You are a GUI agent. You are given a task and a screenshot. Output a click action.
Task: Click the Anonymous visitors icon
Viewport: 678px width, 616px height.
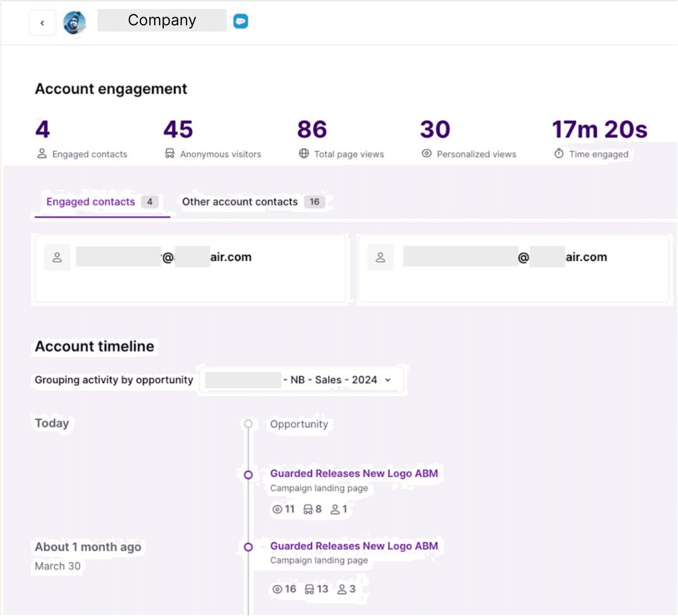point(169,153)
